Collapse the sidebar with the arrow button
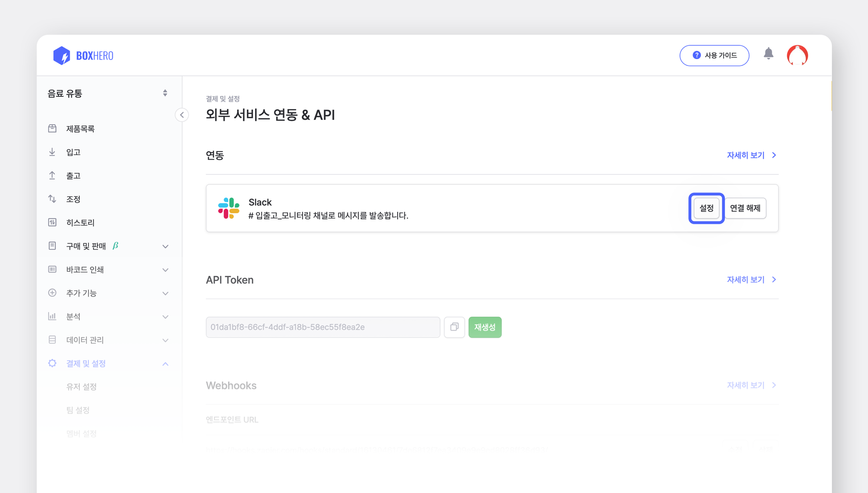868x493 pixels. [x=182, y=115]
